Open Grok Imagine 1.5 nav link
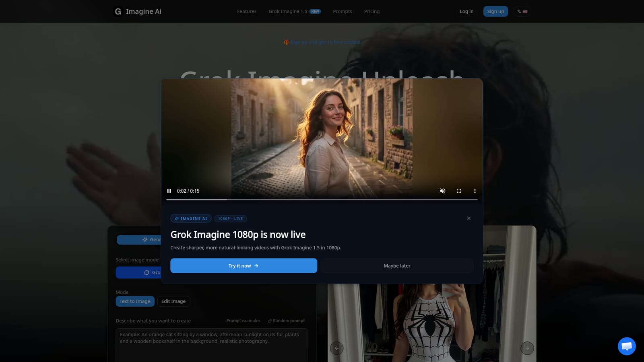This screenshot has width=644, height=362. click(295, 11)
